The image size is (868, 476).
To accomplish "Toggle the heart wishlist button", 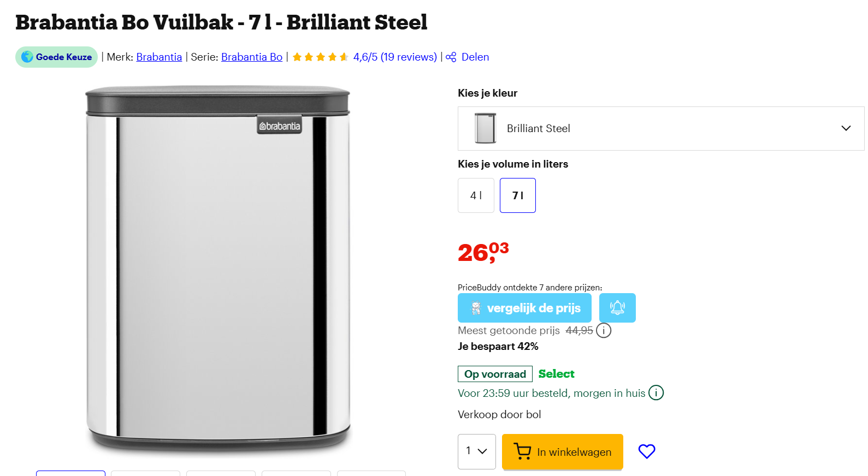I will pyautogui.click(x=646, y=451).
